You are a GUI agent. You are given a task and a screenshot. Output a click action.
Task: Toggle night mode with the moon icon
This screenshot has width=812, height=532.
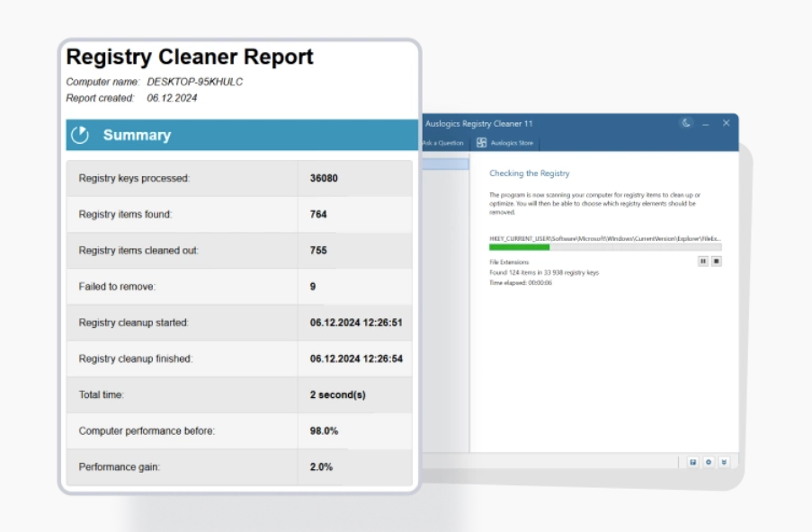tap(686, 123)
